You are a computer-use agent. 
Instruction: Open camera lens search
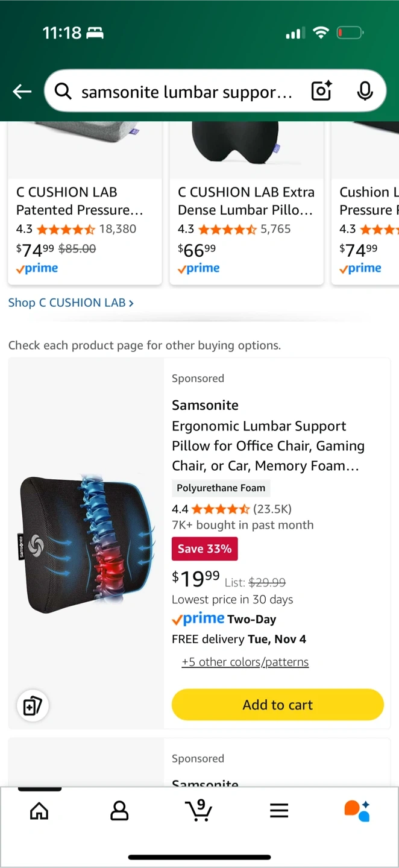(x=322, y=92)
